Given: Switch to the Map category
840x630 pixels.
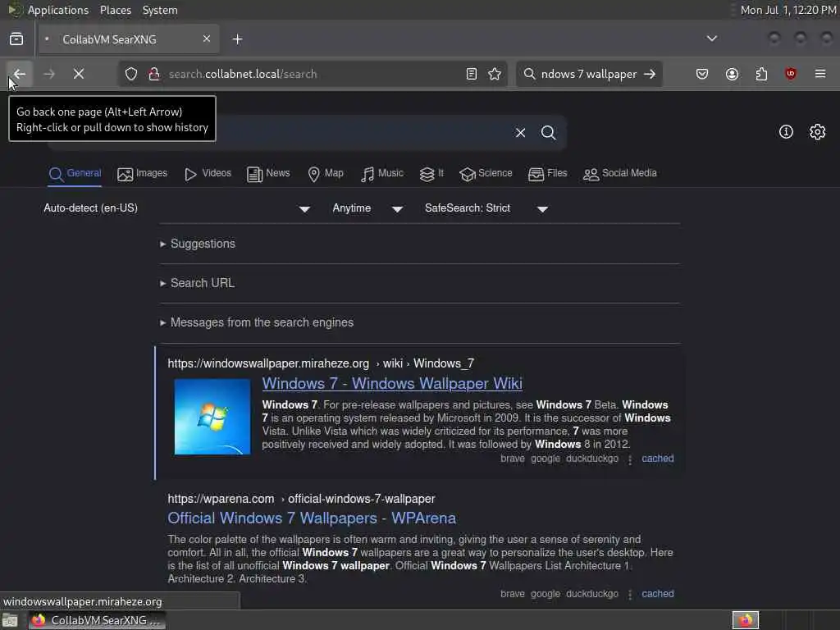Looking at the screenshot, I should pyautogui.click(x=325, y=174).
